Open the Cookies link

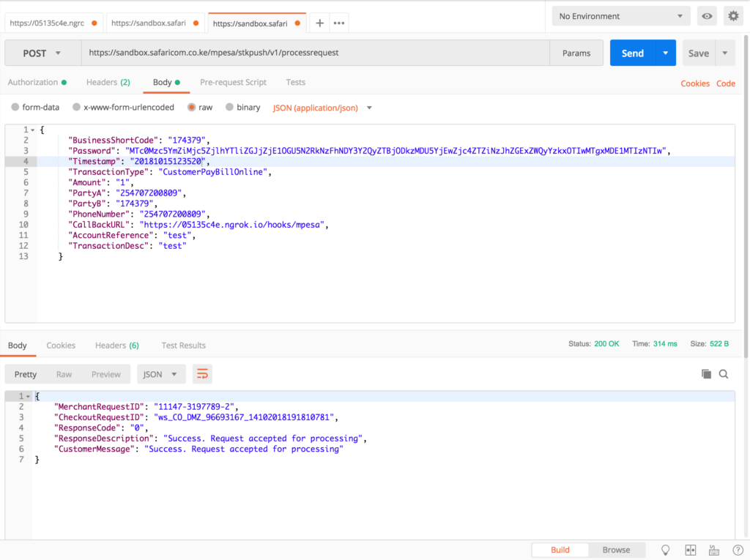pos(694,83)
